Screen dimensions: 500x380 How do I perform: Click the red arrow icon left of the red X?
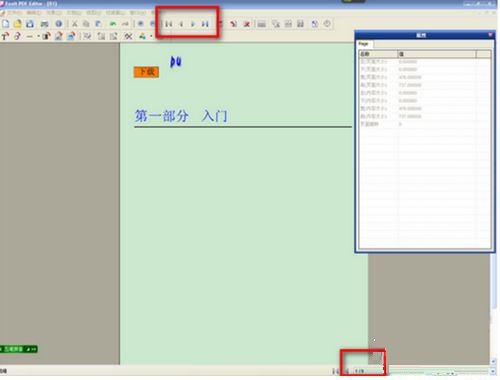point(234,24)
